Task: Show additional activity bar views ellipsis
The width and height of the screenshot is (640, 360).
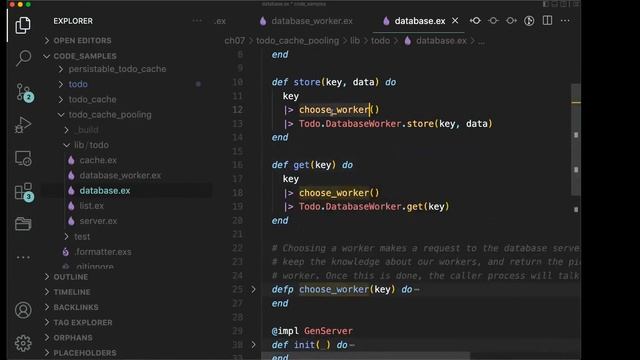Action: coord(23,258)
